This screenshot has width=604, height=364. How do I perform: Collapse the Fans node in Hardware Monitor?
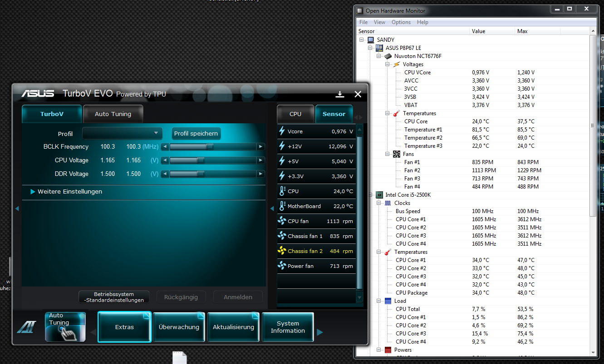(x=388, y=154)
